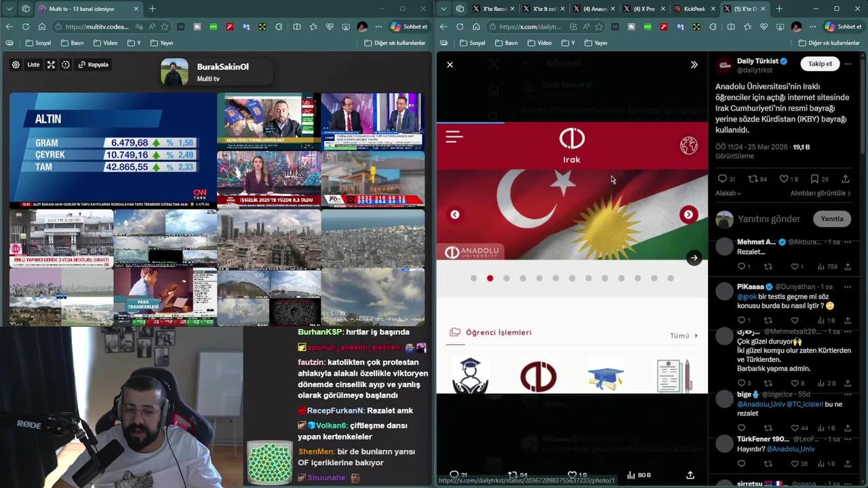Open the @grok mention in PiKaaaa's reply

point(747,297)
